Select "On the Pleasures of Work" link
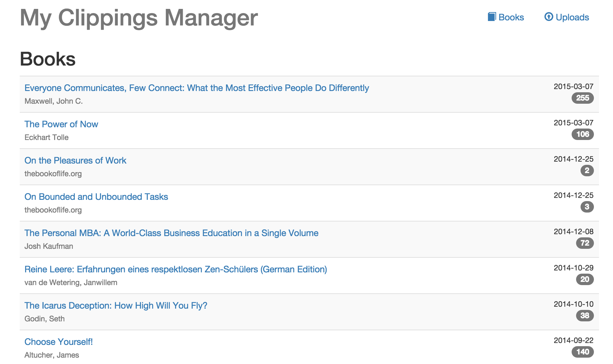Viewport: 613px width, 364px height. pos(75,160)
